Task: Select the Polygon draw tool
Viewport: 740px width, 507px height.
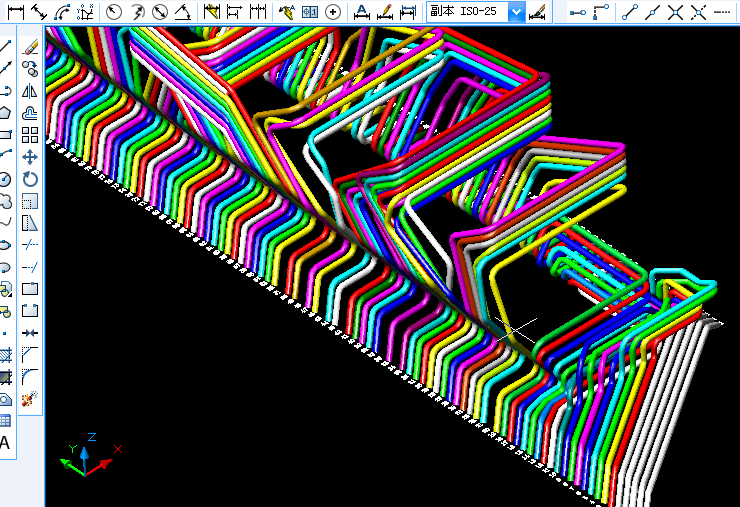Action: [x=5, y=113]
